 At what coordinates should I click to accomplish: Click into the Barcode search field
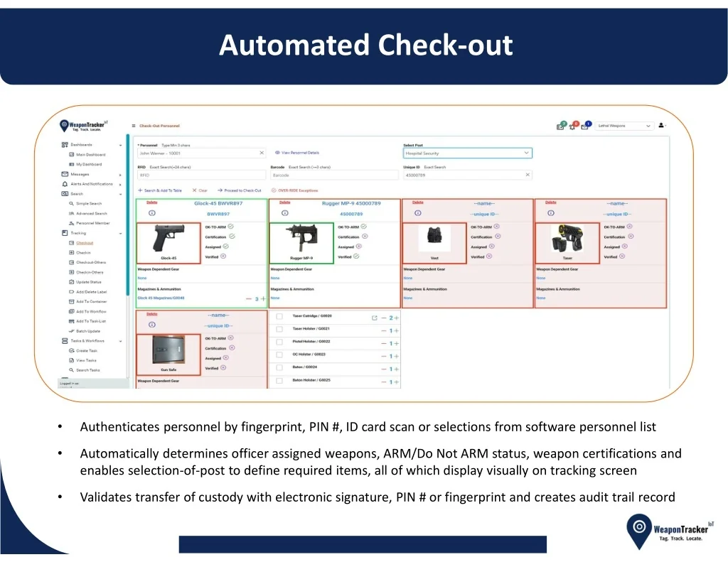click(x=334, y=175)
